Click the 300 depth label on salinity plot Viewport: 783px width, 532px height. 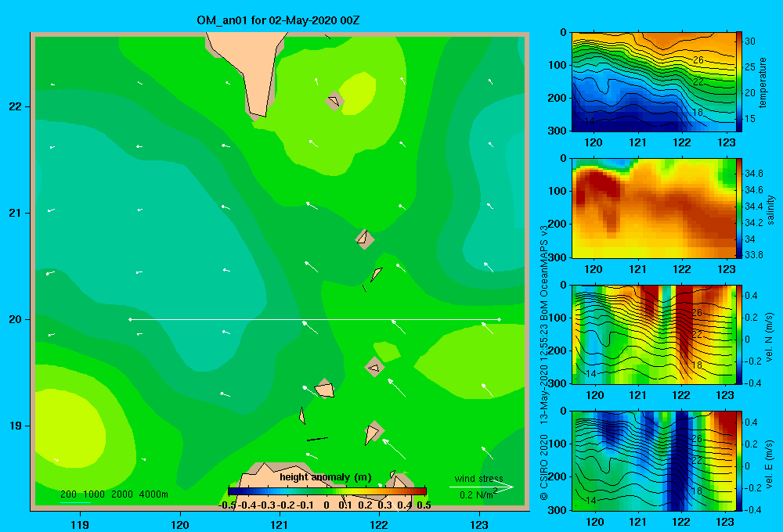click(x=557, y=257)
